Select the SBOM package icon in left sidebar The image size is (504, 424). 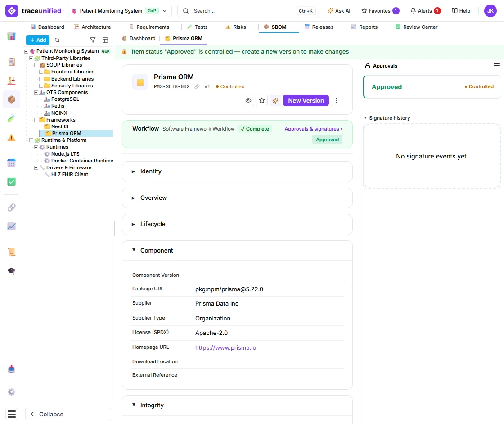(12, 99)
